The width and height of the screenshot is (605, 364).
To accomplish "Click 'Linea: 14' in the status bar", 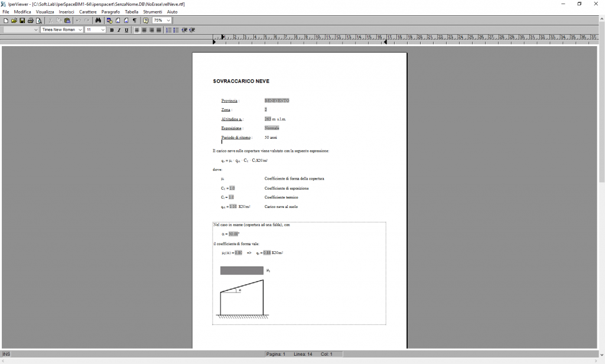I will point(303,354).
